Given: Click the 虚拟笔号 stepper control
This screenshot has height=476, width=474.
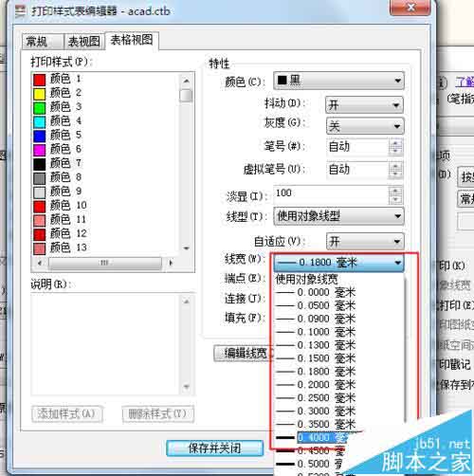Looking at the screenshot, I should pos(395,170).
